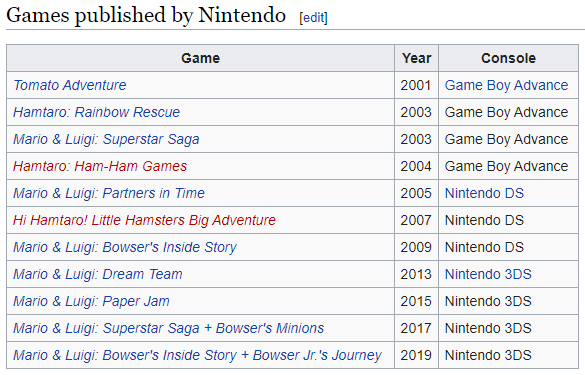Open Mario & Luigi: Dream Team link
This screenshot has height=375, width=585.
(97, 274)
